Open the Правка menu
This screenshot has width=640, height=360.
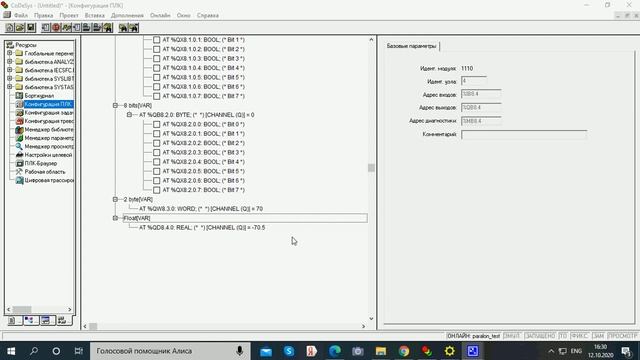43,15
